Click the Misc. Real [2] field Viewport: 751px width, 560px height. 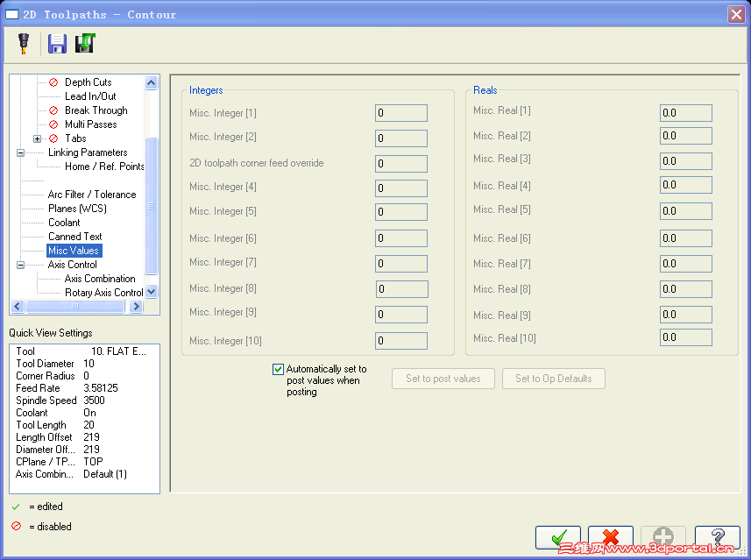click(x=686, y=136)
